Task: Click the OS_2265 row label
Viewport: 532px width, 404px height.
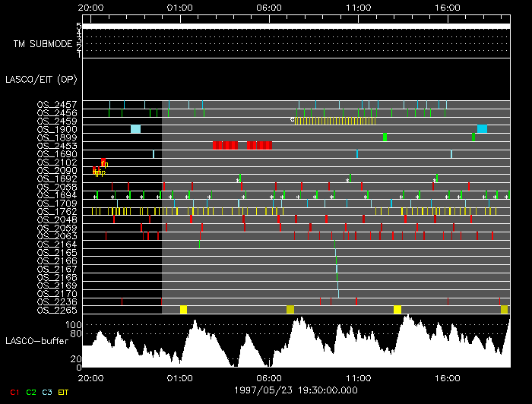Action: coord(57,310)
